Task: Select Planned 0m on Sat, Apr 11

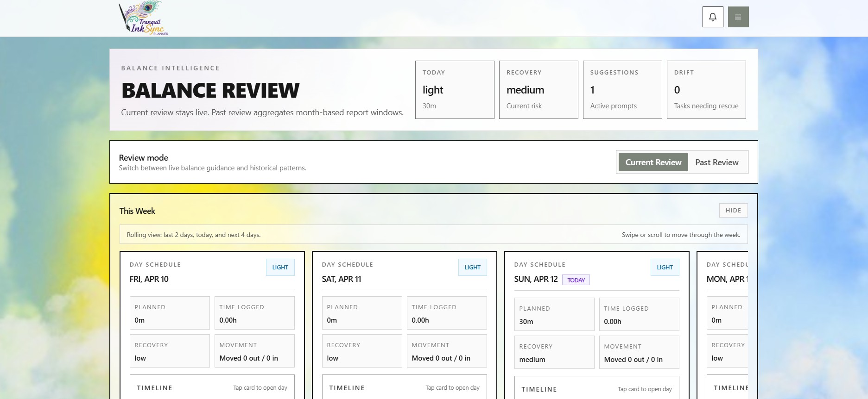Action: tap(362, 313)
